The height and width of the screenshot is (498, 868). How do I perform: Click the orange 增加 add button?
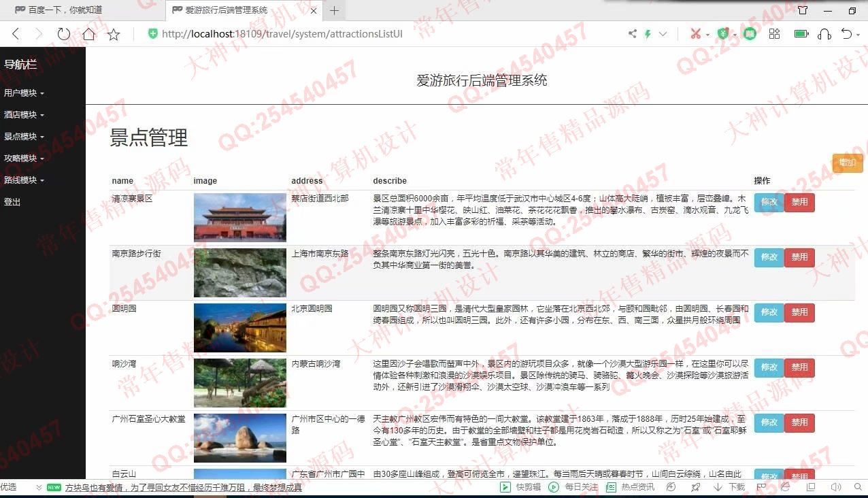pyautogui.click(x=847, y=163)
